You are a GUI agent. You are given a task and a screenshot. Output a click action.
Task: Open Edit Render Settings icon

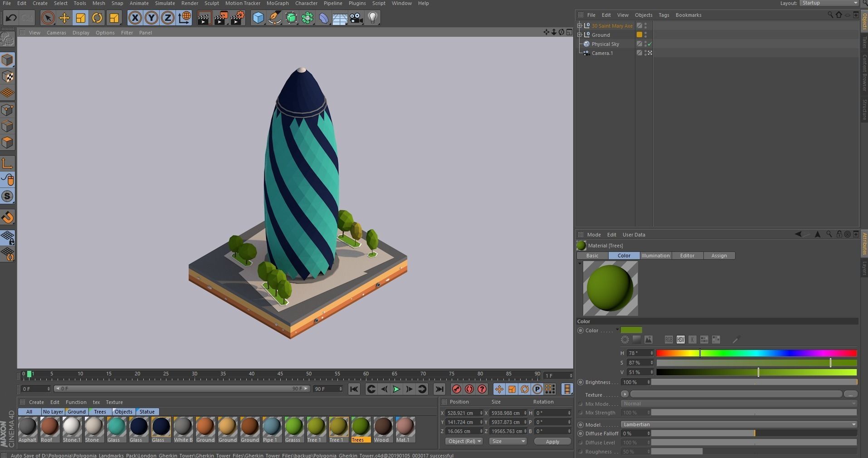(x=237, y=18)
